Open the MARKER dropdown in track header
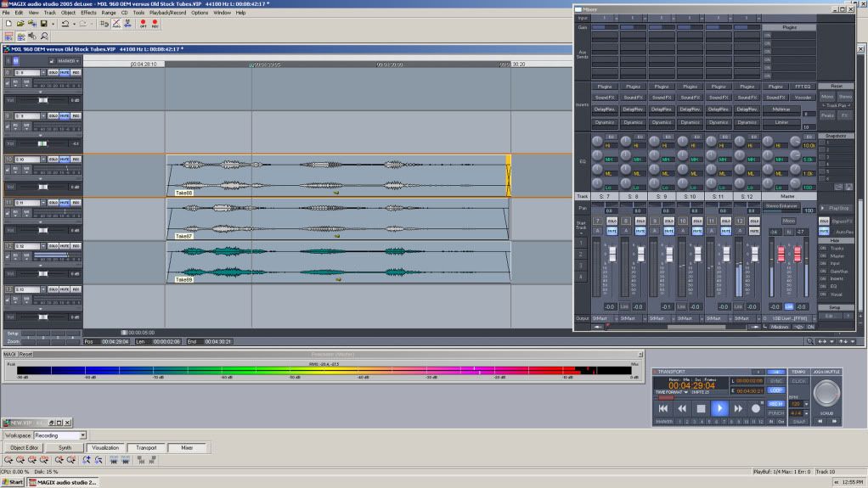This screenshot has height=488, width=868. click(68, 61)
